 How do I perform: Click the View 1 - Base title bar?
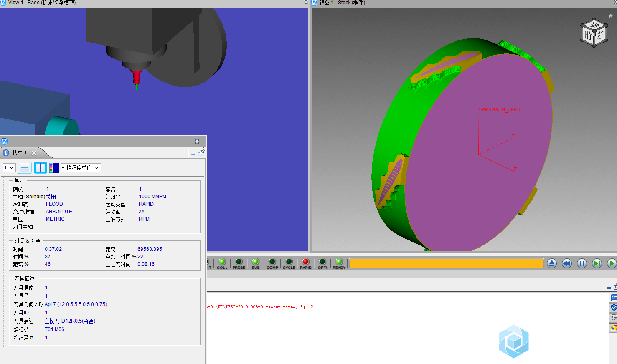154,3
